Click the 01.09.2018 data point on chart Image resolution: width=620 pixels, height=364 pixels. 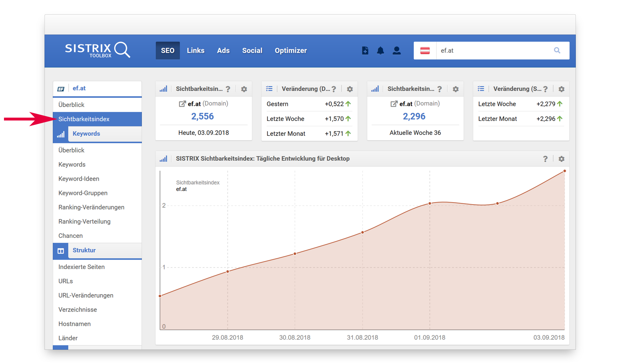click(429, 203)
